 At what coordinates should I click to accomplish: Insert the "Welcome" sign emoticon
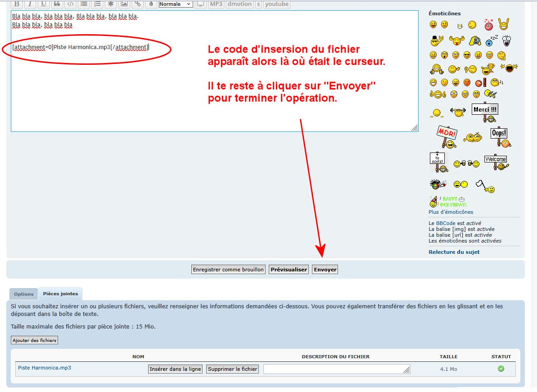(496, 162)
